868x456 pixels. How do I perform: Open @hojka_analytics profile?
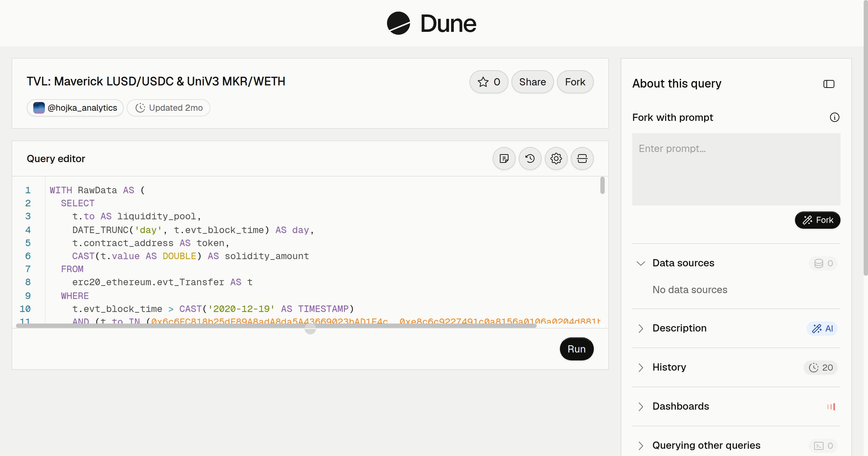point(75,108)
